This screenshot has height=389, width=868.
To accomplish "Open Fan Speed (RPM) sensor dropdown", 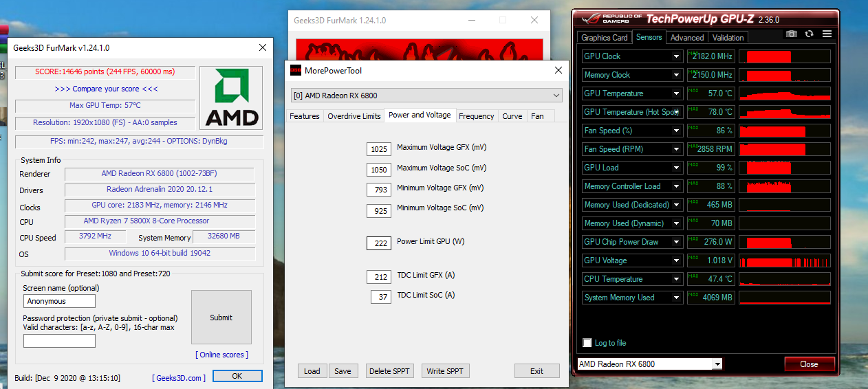I will 677,149.
